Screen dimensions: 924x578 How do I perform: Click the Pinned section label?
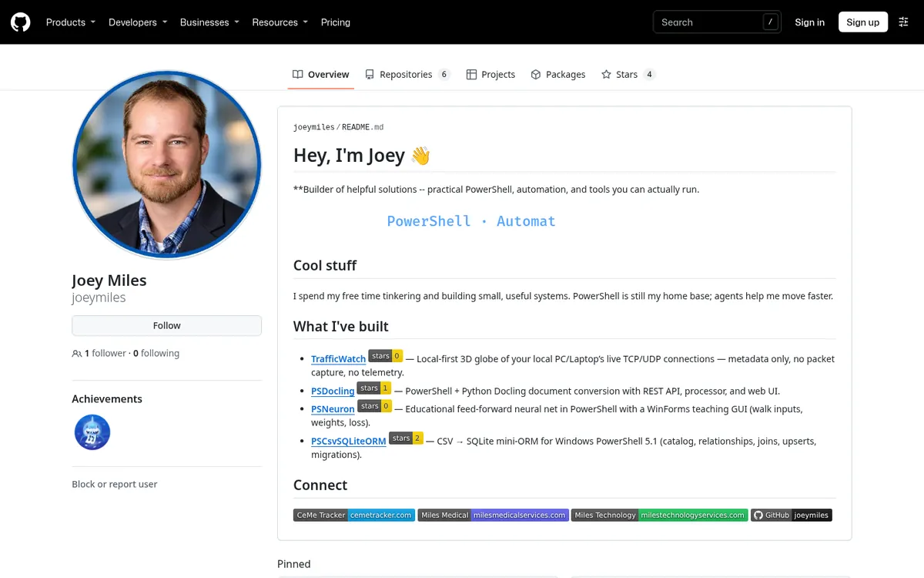294,564
